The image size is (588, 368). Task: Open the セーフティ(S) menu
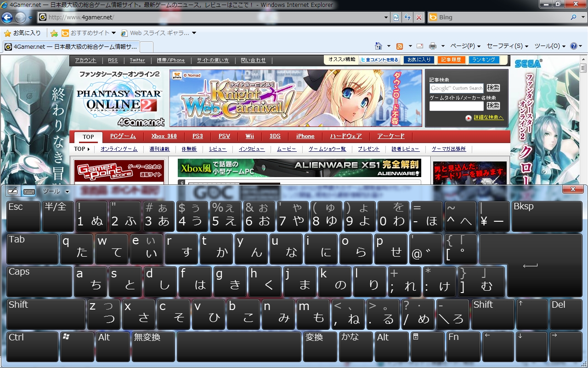pyautogui.click(x=508, y=46)
